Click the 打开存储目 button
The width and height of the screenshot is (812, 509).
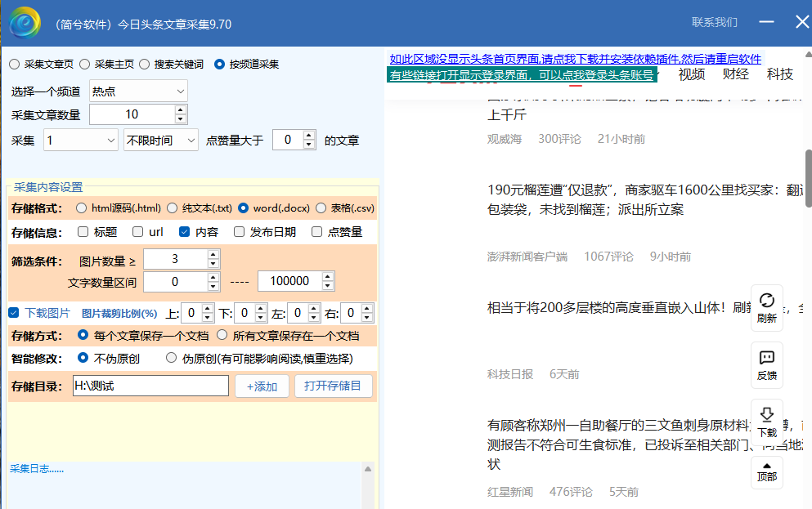(334, 386)
